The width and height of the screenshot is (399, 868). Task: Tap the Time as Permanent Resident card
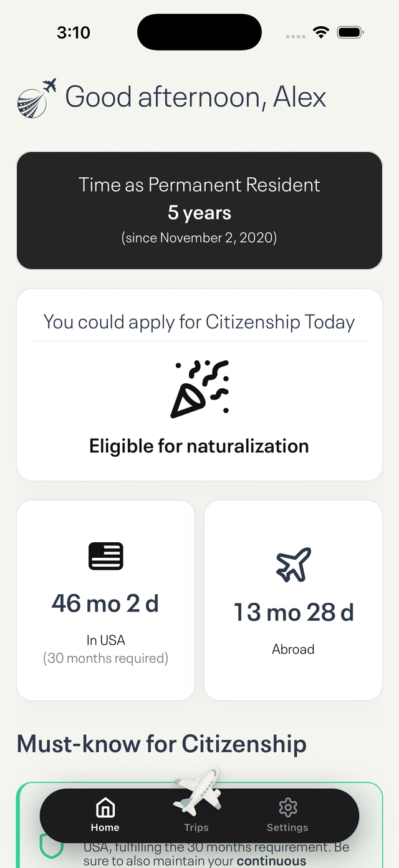tap(199, 210)
